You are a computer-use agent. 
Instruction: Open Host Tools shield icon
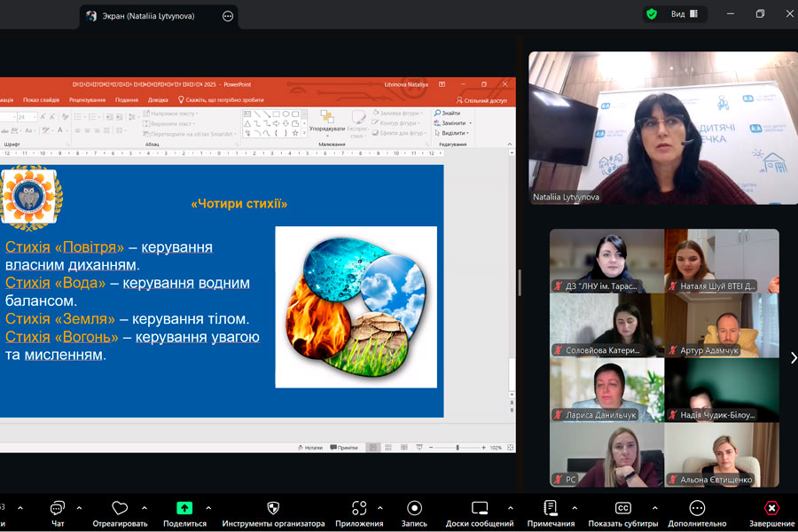273,509
